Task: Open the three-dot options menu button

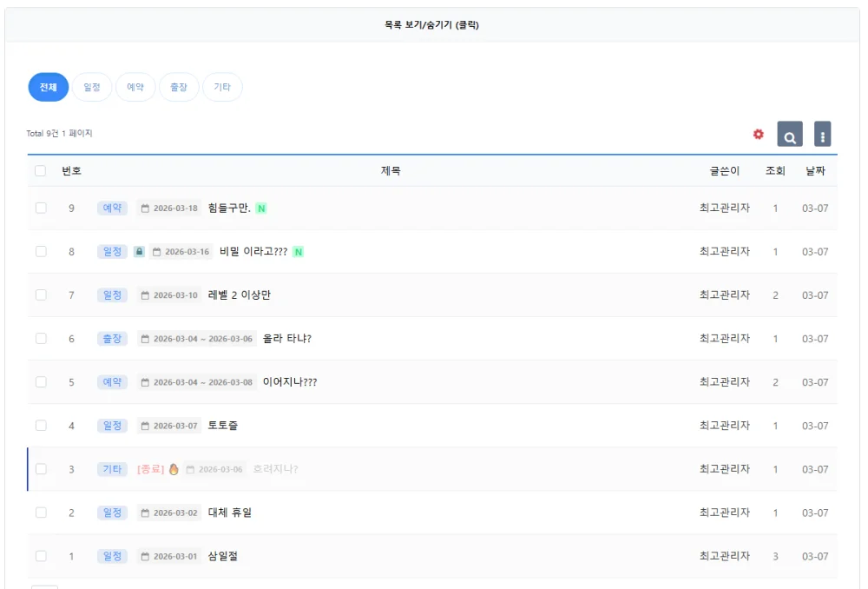Action: click(823, 134)
